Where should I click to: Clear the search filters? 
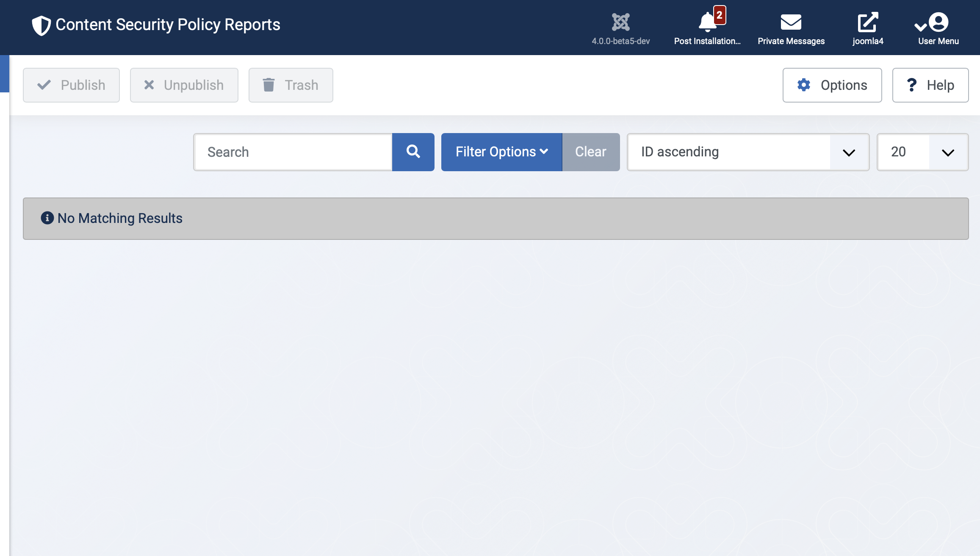591,152
